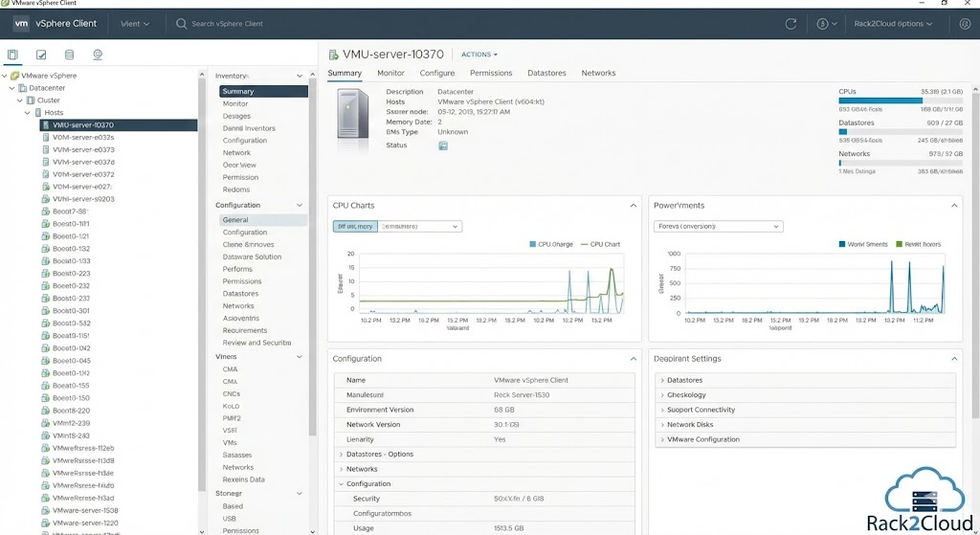Screen dimensions: 980x535
Task: Open the Networking inventory view icon
Action: click(98, 56)
